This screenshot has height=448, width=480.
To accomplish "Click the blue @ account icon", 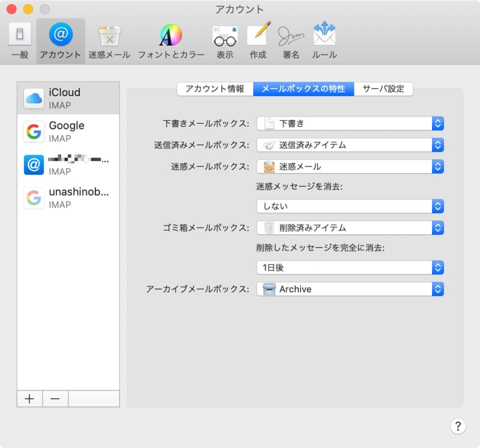I will [x=34, y=164].
